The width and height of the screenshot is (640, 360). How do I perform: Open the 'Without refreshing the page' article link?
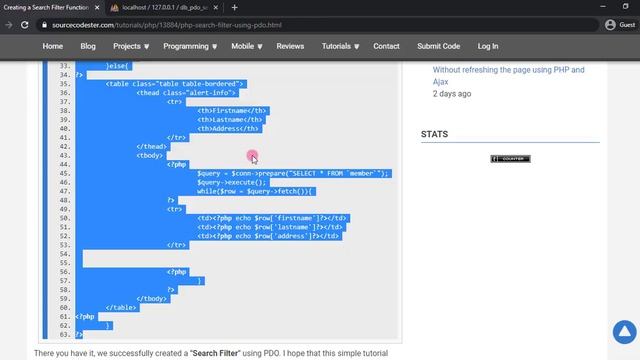[509, 76]
